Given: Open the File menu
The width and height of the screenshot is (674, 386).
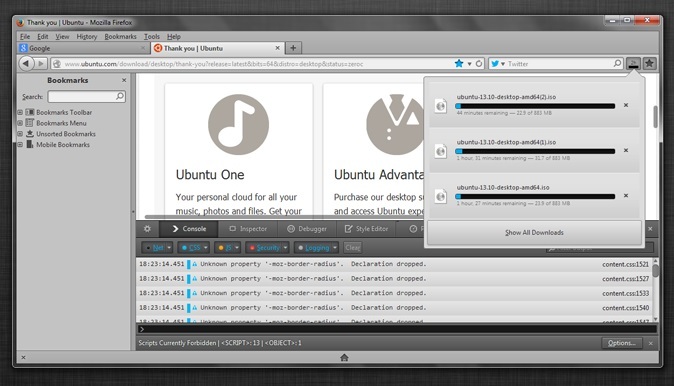Looking at the screenshot, I should pyautogui.click(x=25, y=37).
